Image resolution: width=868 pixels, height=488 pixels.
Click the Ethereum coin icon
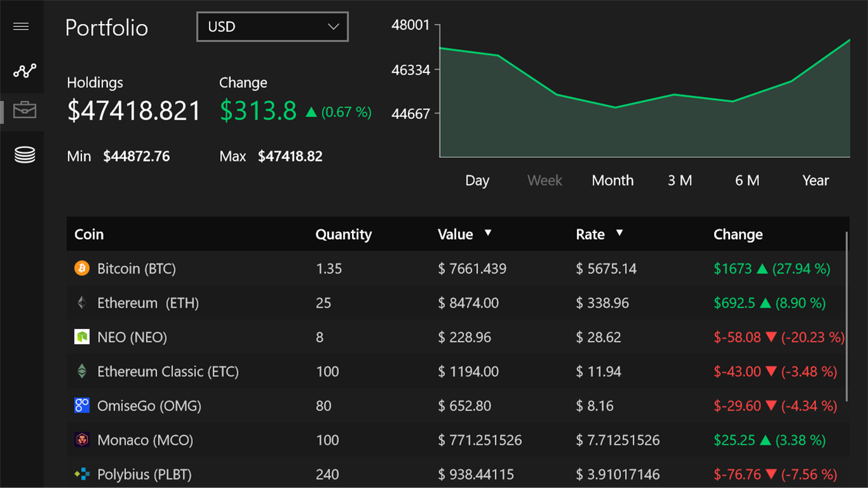pos(82,302)
